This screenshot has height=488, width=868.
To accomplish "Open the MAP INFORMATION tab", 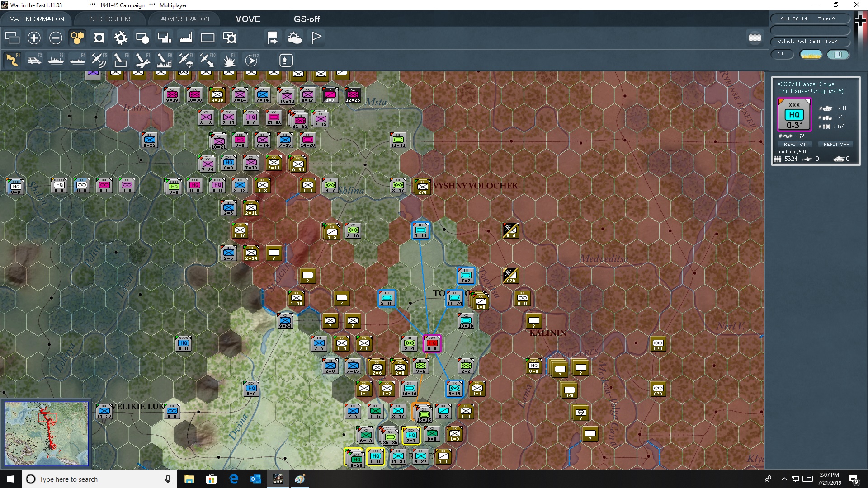I will point(37,19).
